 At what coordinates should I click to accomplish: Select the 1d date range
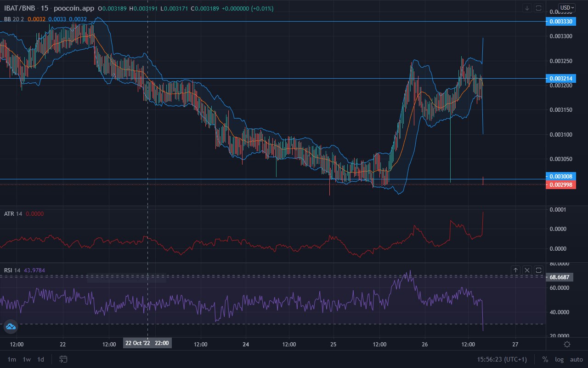[x=41, y=359]
